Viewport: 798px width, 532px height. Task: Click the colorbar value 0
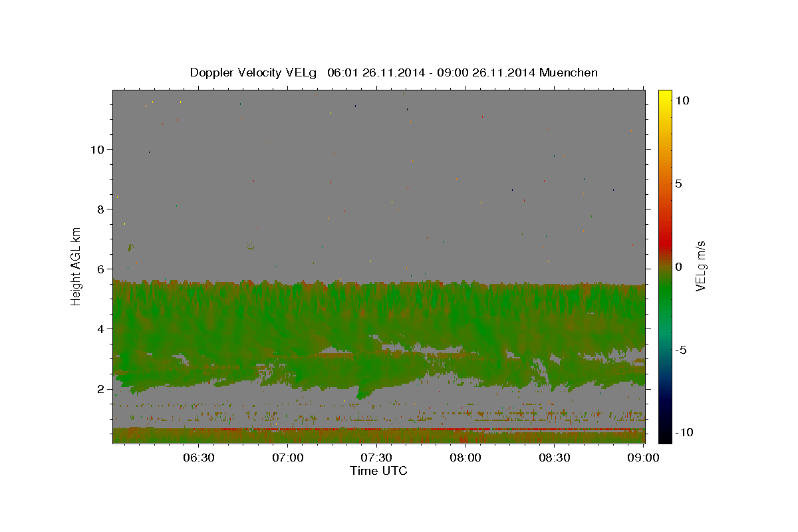(x=679, y=266)
